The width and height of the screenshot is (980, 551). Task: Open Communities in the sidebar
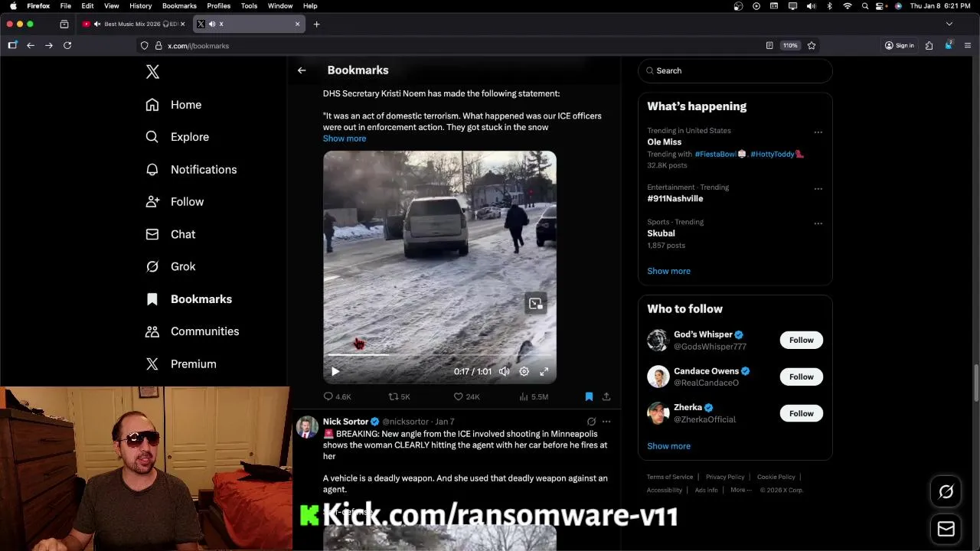point(192,331)
